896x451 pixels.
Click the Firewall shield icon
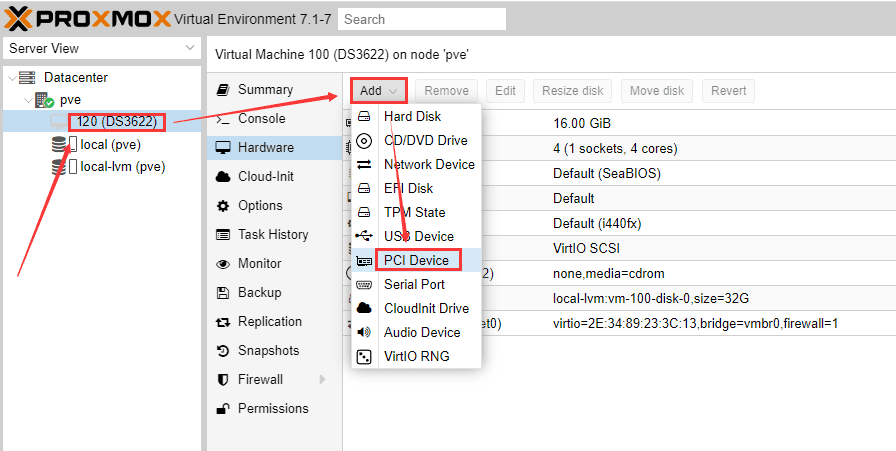(x=223, y=380)
